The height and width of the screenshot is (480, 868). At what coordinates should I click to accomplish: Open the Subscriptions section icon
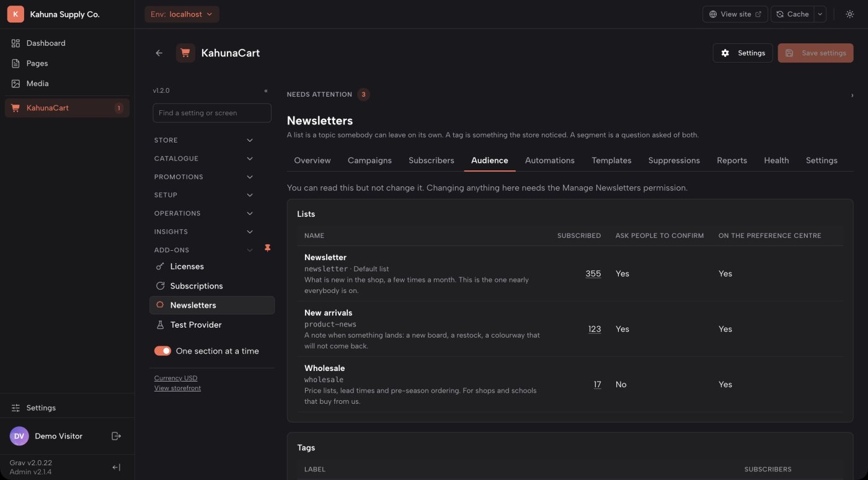(160, 286)
